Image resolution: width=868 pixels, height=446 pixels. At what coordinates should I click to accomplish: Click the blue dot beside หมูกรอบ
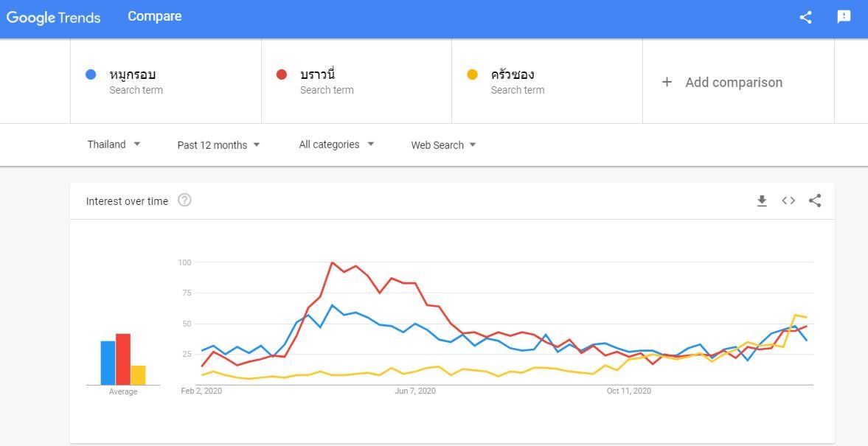coord(91,74)
